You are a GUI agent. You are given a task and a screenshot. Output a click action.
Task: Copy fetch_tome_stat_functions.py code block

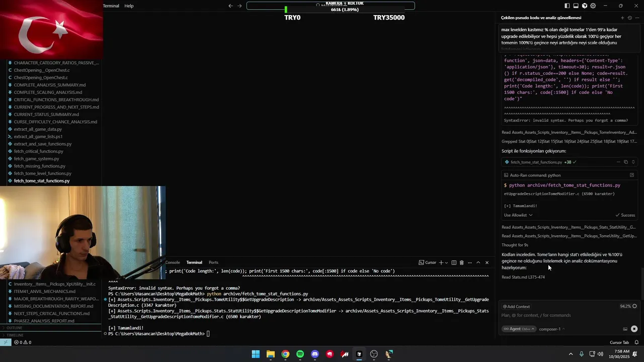626,162
